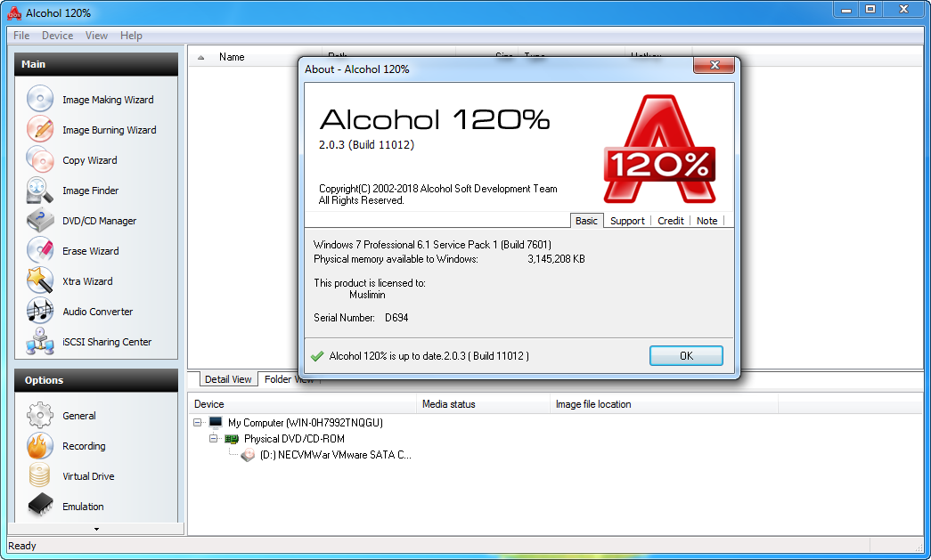
Task: Open the View menu
Action: click(96, 36)
